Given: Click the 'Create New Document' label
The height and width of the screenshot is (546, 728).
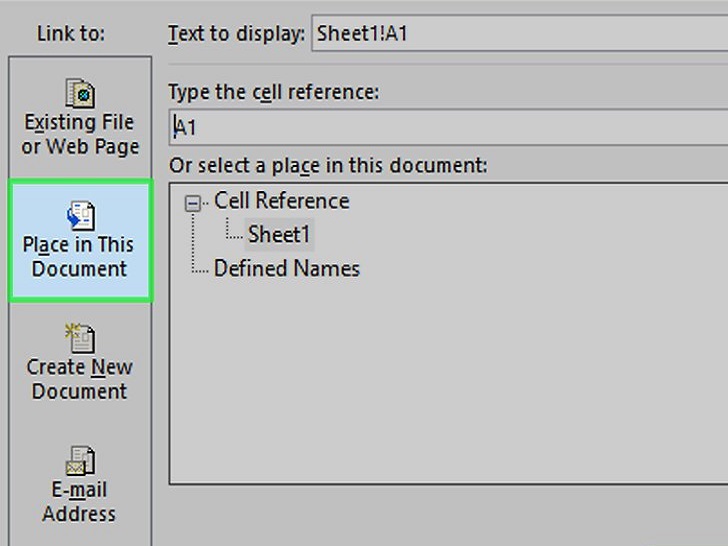Looking at the screenshot, I should tap(79, 379).
